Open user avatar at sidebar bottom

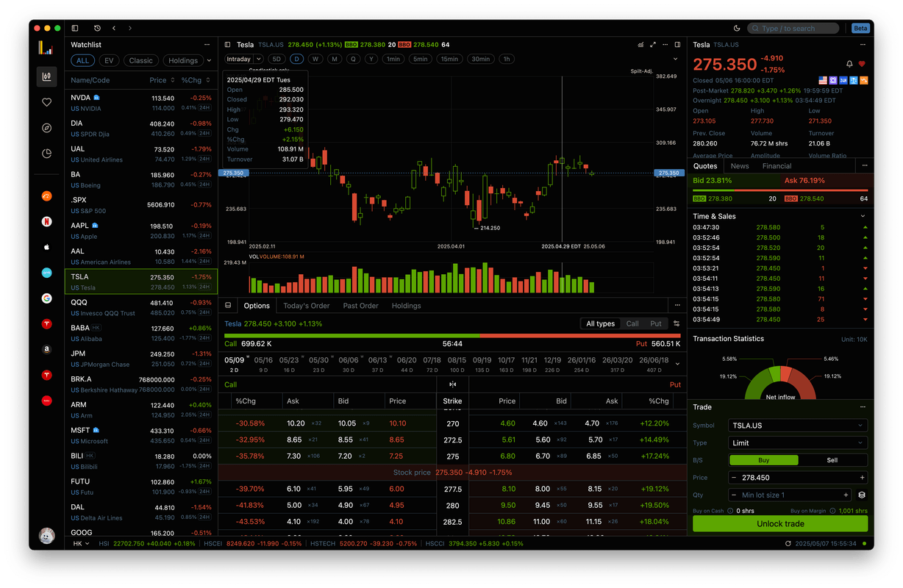(46, 535)
